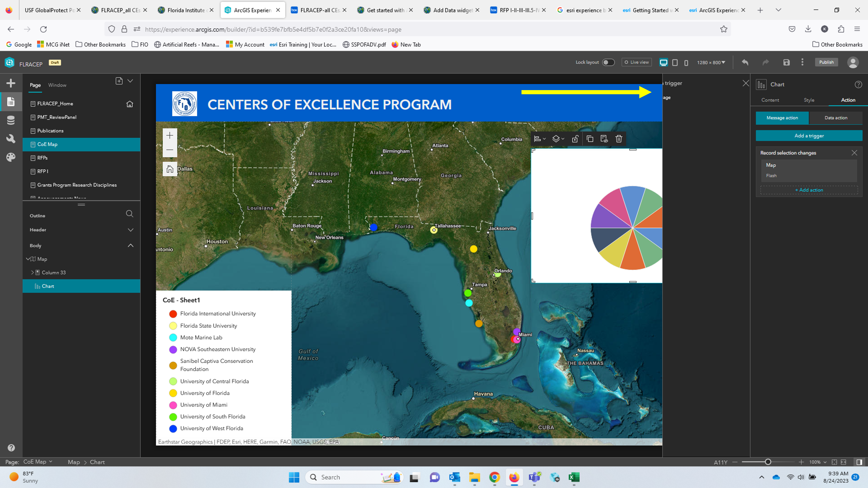The image size is (868, 488).
Task: Click the Insert widget plus icon
Action: [x=11, y=83]
